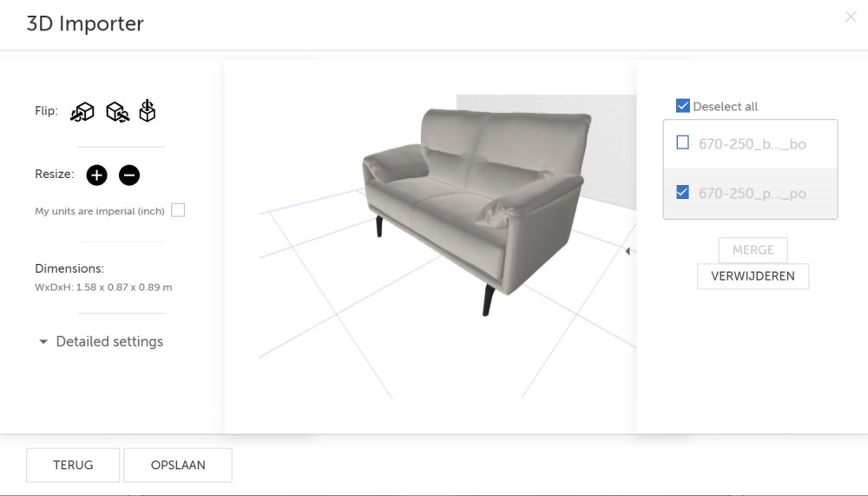The height and width of the screenshot is (496, 868).
Task: Click the first Flip icon, rotating around the left axis
Action: (x=82, y=111)
